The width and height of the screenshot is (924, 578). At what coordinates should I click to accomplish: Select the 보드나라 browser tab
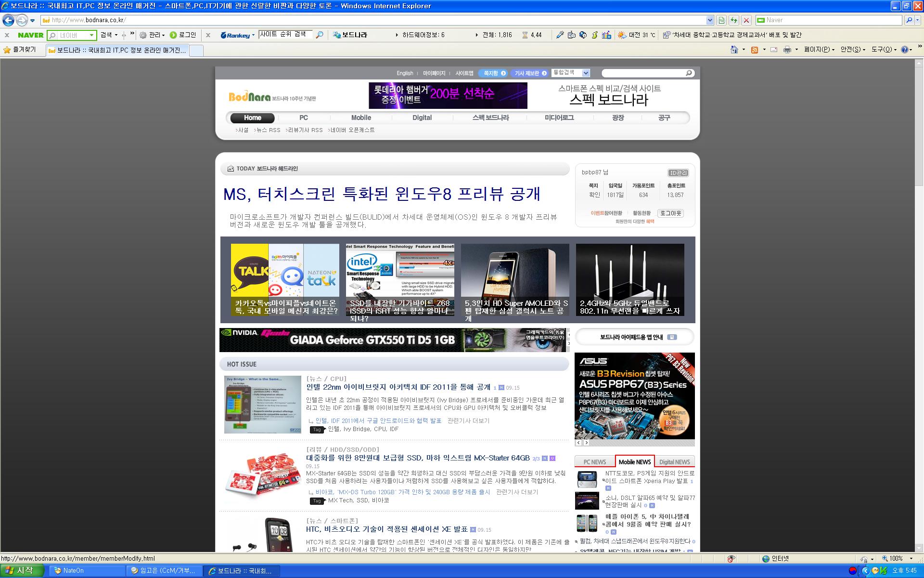click(x=117, y=50)
